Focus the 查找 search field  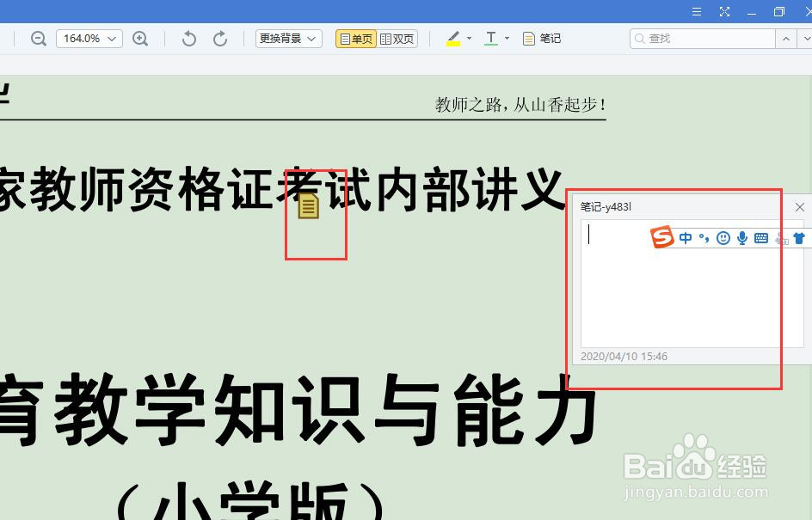pos(702,39)
